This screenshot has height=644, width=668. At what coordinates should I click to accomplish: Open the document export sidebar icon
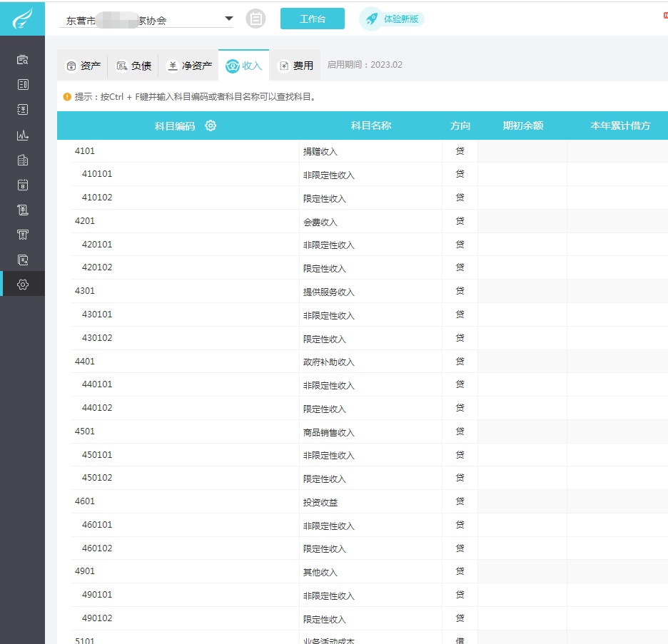(23, 260)
